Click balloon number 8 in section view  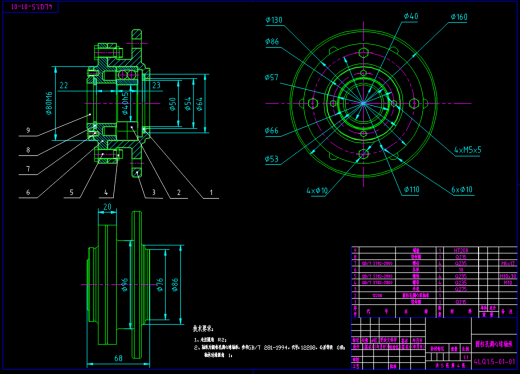(x=28, y=150)
